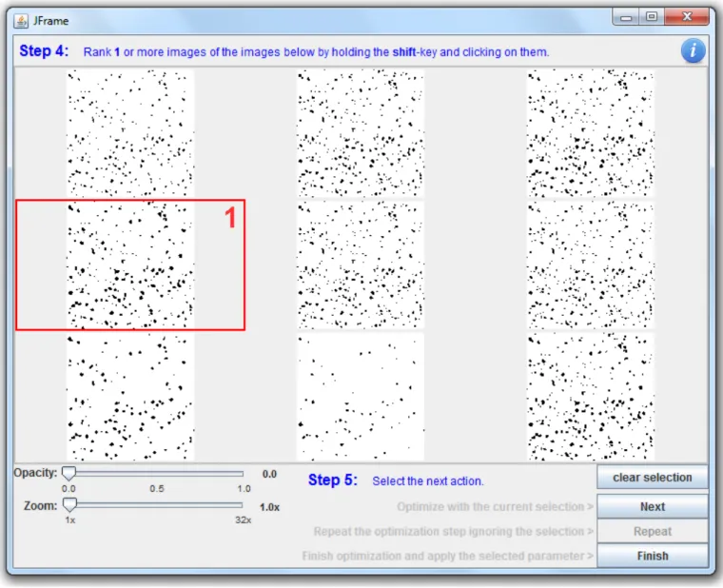The width and height of the screenshot is (723, 588).
Task: Click 'Select the next action.' text
Action: (x=428, y=481)
